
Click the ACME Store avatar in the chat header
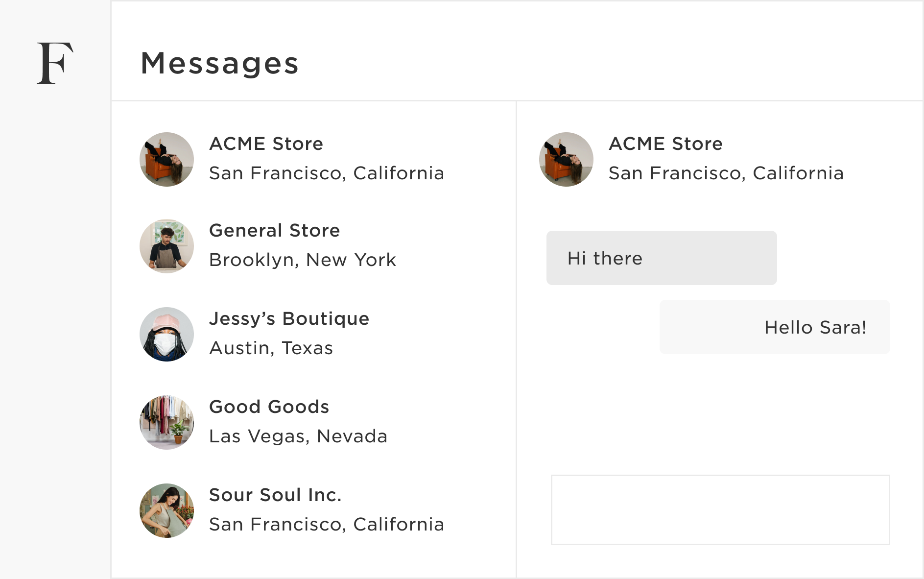pos(566,159)
